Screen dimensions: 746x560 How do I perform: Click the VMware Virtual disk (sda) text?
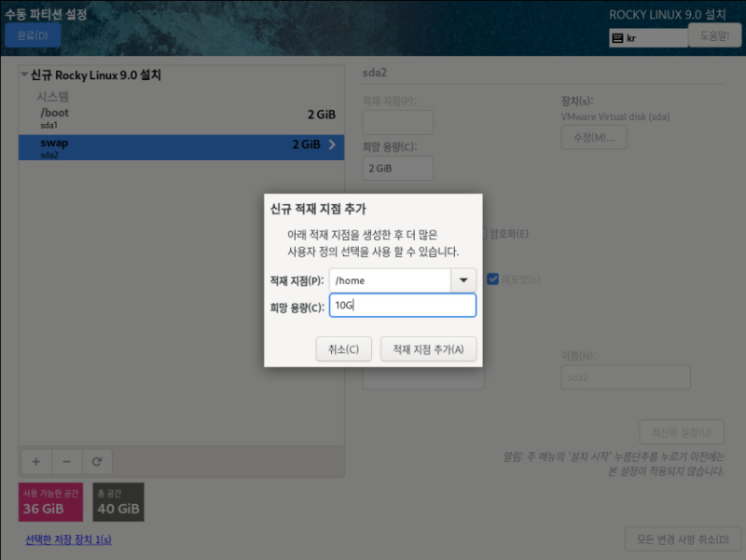615,117
